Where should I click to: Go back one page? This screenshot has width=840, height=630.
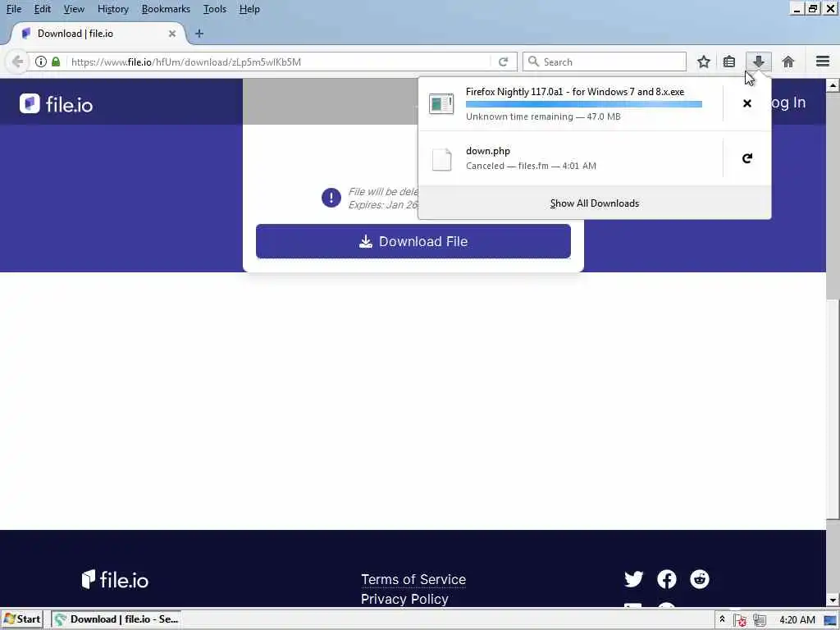point(17,62)
